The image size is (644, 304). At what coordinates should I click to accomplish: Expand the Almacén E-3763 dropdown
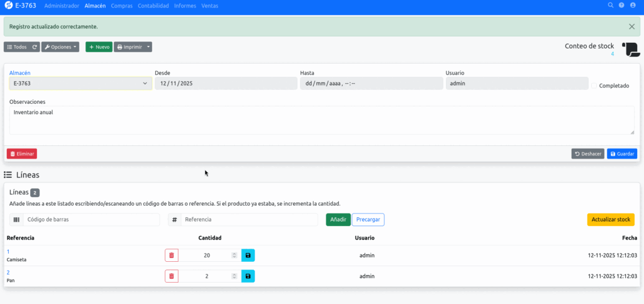click(80, 83)
